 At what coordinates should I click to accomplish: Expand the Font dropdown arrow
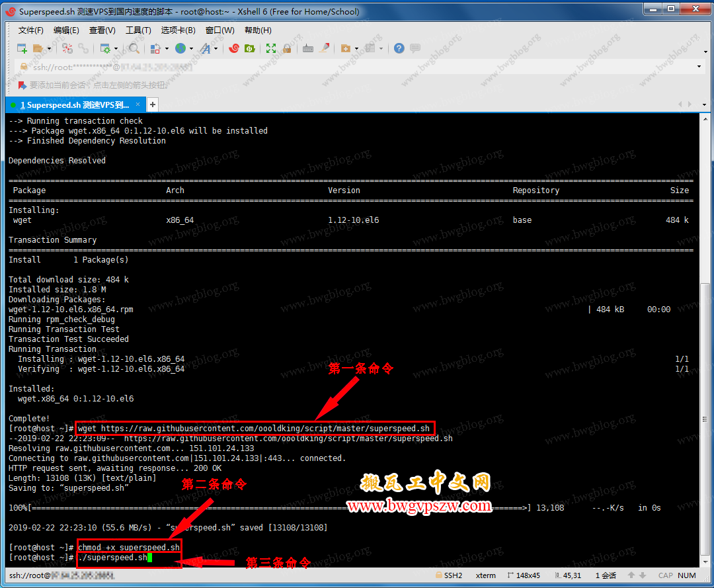pyautogui.click(x=216, y=49)
